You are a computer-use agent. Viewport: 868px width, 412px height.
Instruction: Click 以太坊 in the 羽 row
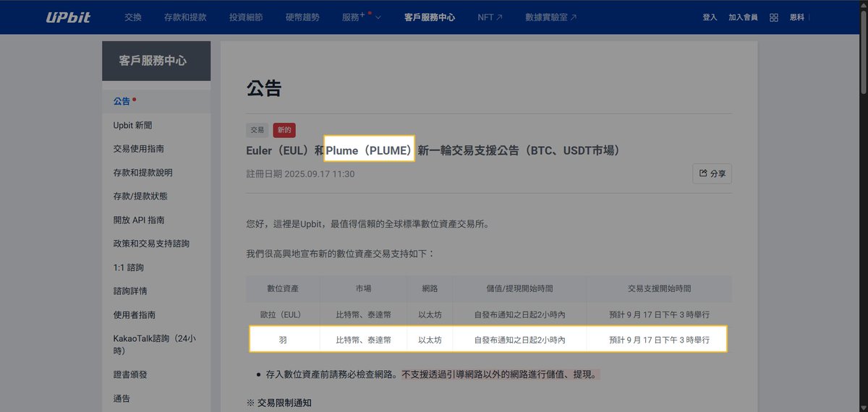pyautogui.click(x=430, y=340)
